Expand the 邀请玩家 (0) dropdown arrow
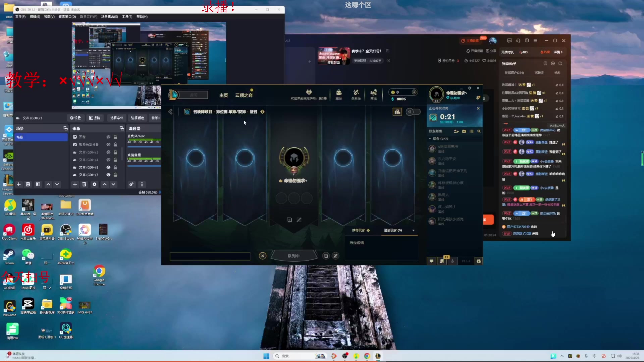 click(x=413, y=230)
